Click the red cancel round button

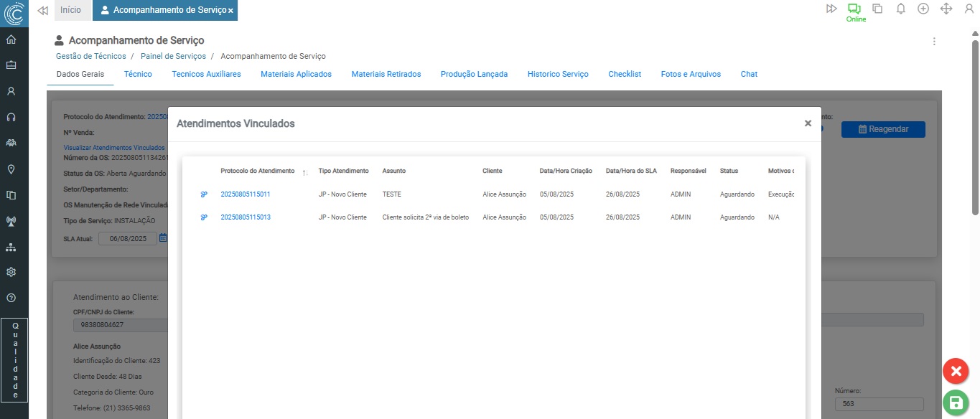(x=956, y=371)
